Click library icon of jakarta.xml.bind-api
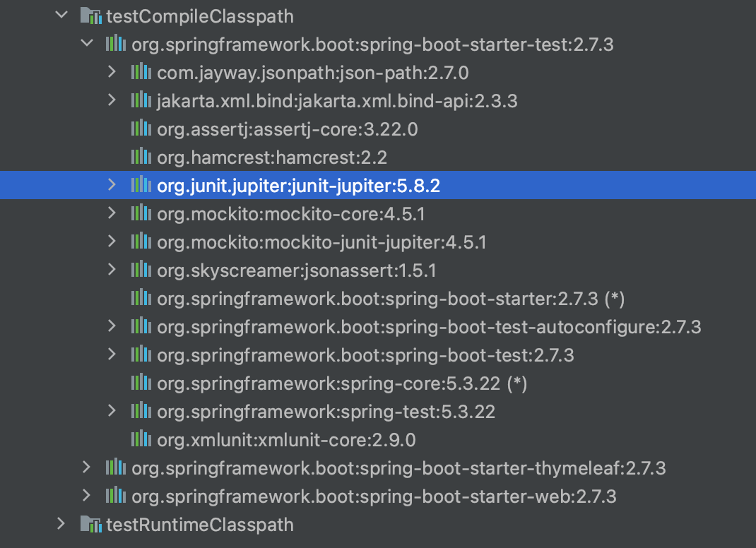This screenshot has height=548, width=756. pyautogui.click(x=141, y=100)
